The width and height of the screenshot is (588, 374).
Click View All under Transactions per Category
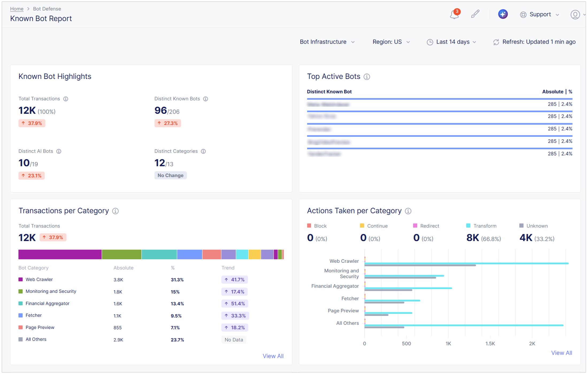273,356
